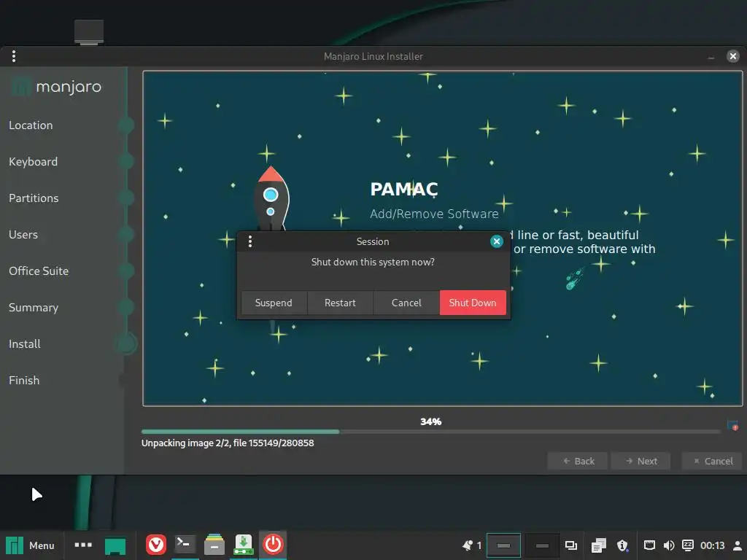Viewport: 747px width, 560px height.
Task: Close the Session dialog with teal X
Action: 496,241
